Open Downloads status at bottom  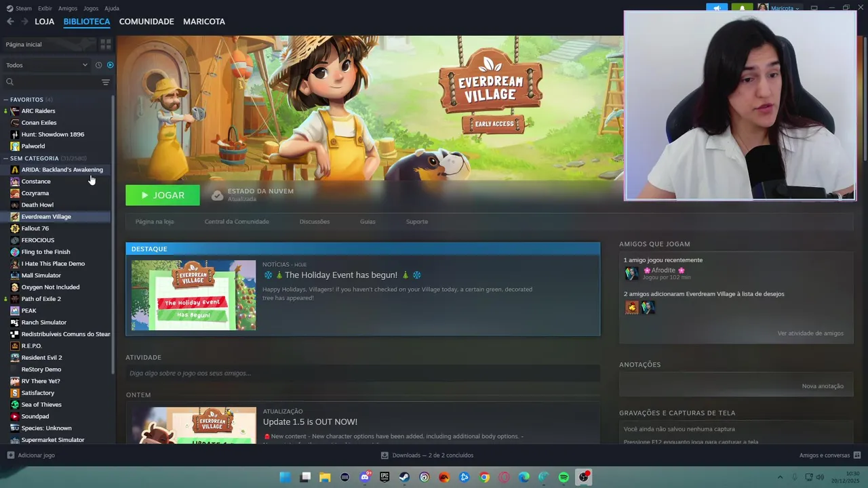click(427, 455)
